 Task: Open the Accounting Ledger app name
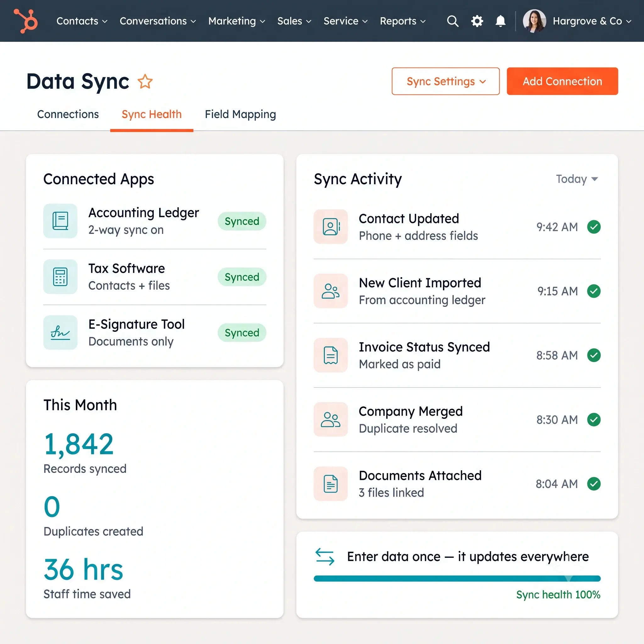pyautogui.click(x=144, y=213)
